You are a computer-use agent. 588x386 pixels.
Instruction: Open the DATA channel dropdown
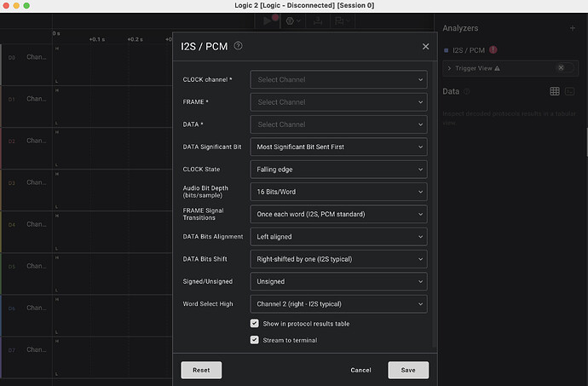click(x=338, y=124)
